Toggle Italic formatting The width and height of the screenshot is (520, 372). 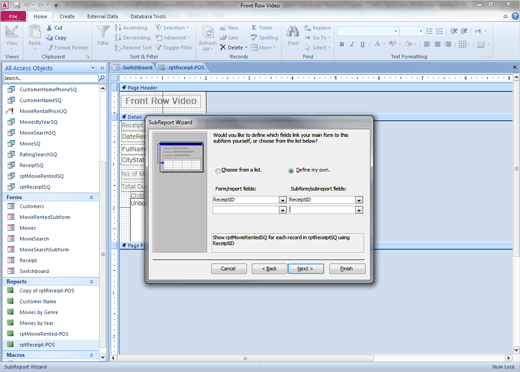[x=352, y=44]
